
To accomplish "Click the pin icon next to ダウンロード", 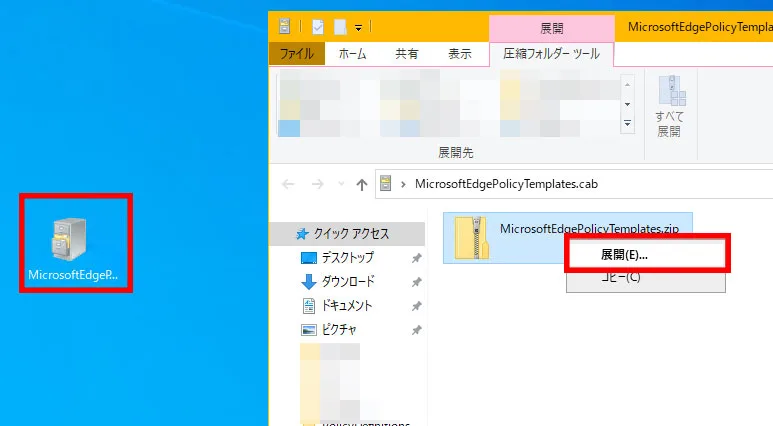I will [x=417, y=282].
